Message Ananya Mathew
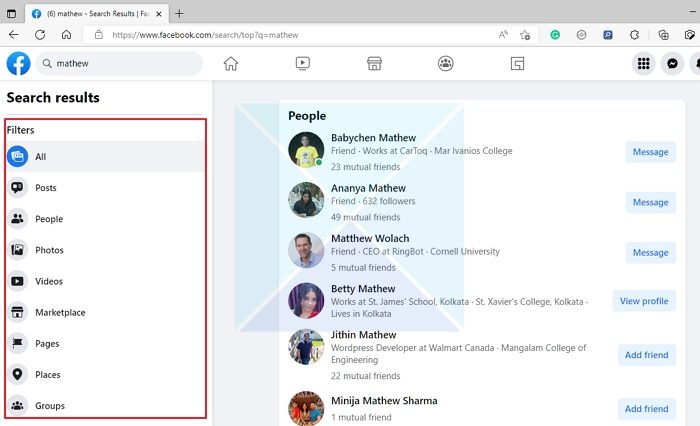Screen dimensions: 700x426 (x=650, y=202)
